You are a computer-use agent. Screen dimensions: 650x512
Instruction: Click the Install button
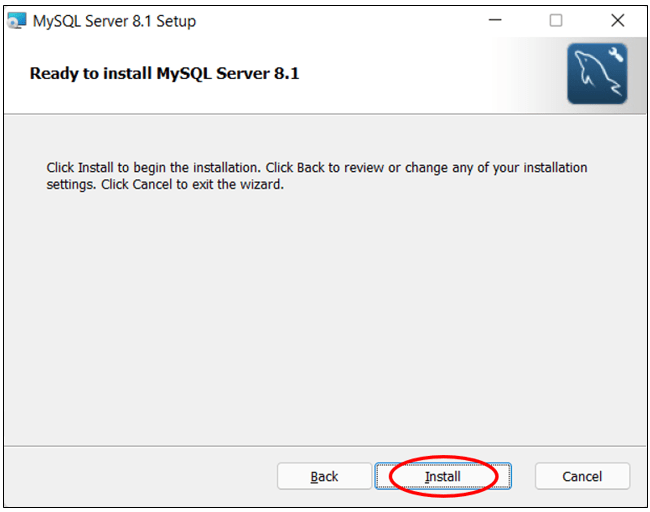[x=443, y=477]
